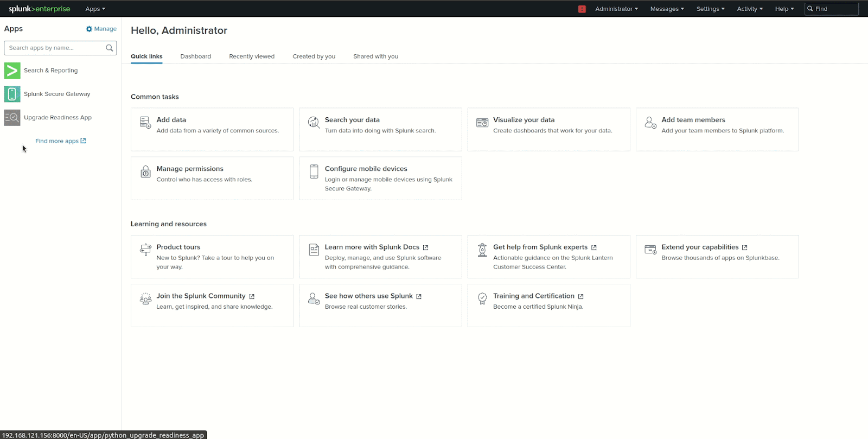Click the Add team members card icon
This screenshot has height=439, width=868.
point(650,123)
